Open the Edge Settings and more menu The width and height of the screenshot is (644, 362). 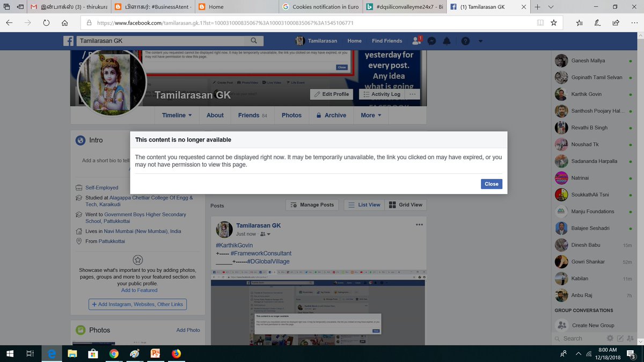point(634,23)
